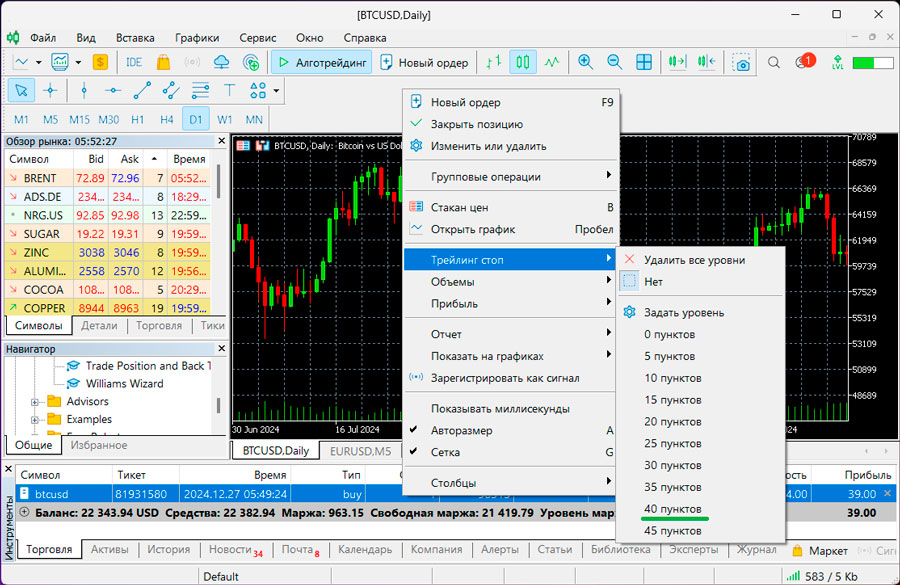Toggle the Авторазмер checkmark option
This screenshot has width=900, height=585.
[x=461, y=430]
